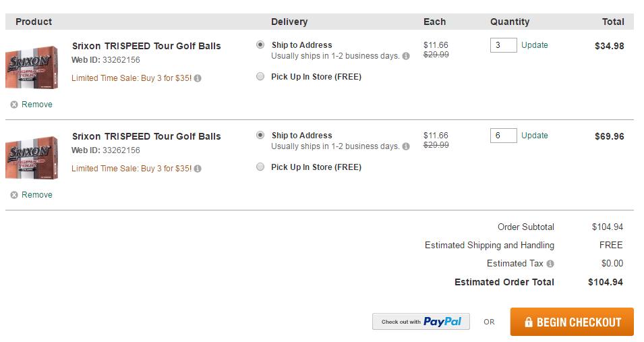
Task: Select Pick Up In Store for second item
Action: pyautogui.click(x=260, y=167)
